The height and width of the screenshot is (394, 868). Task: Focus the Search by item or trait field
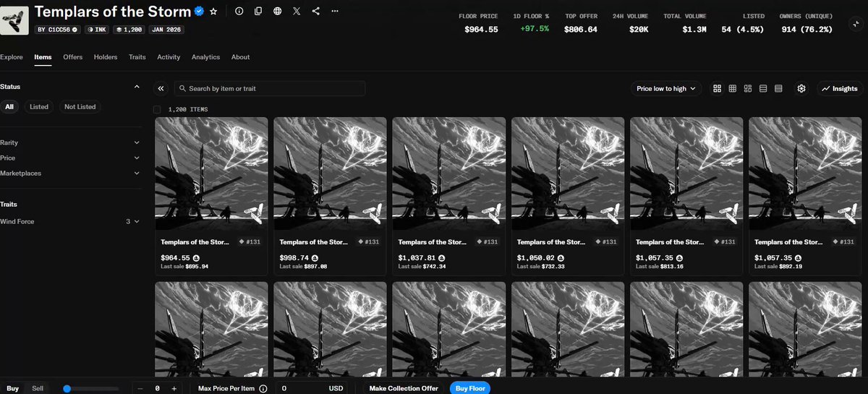pos(270,88)
